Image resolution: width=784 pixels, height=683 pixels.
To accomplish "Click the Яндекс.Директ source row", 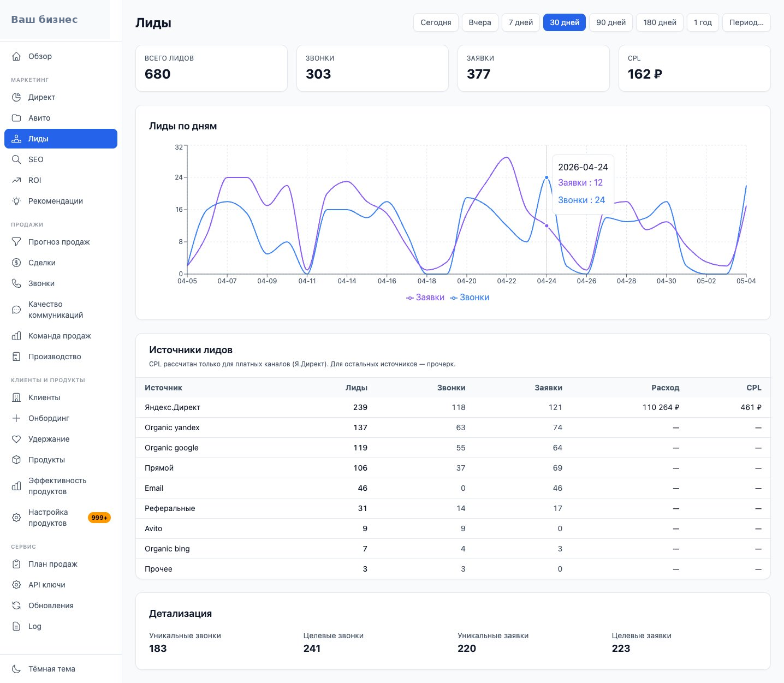I will pos(453,407).
